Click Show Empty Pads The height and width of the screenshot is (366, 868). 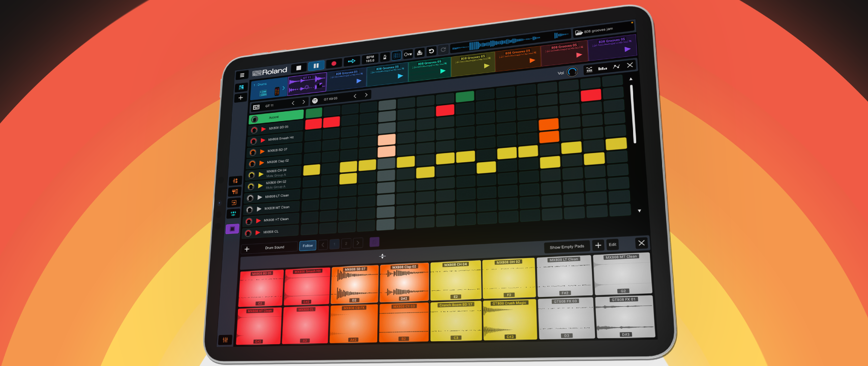click(567, 247)
